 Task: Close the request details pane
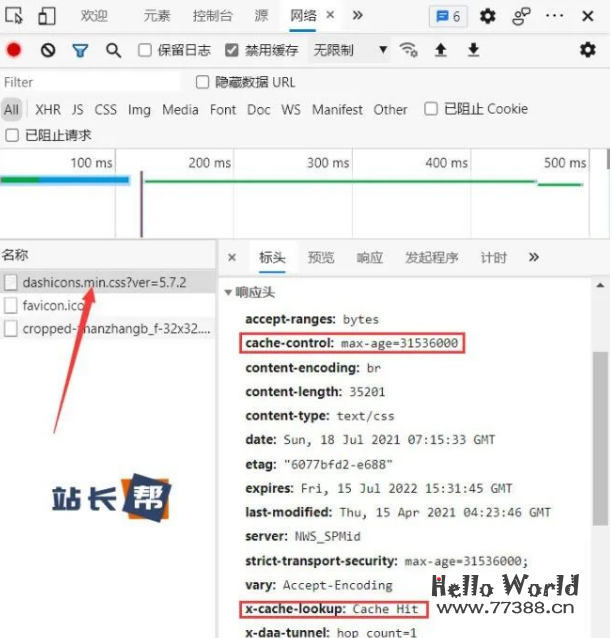[232, 257]
